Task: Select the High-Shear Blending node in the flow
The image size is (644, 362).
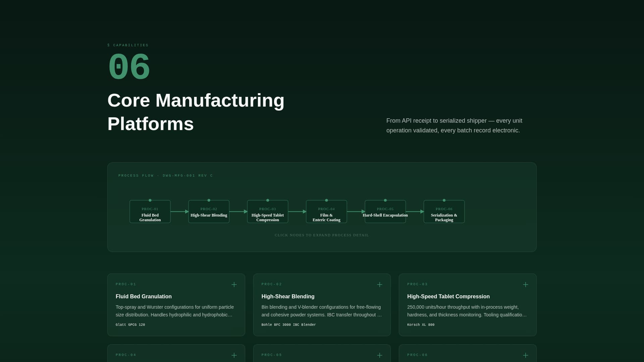Action: point(209,212)
